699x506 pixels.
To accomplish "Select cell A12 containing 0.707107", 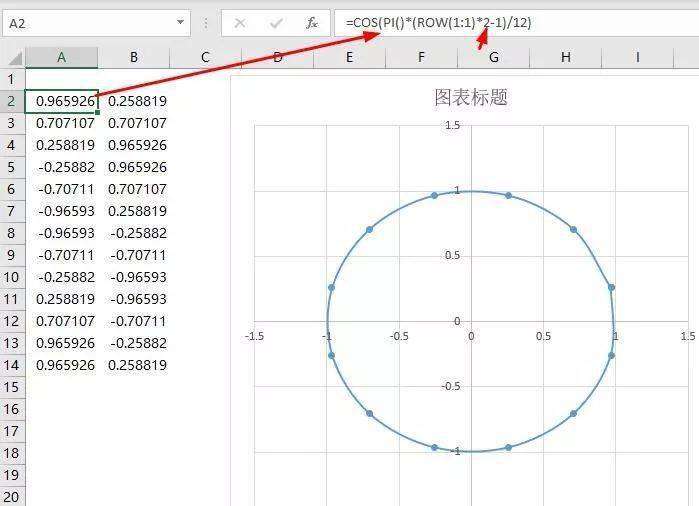I will pos(62,321).
